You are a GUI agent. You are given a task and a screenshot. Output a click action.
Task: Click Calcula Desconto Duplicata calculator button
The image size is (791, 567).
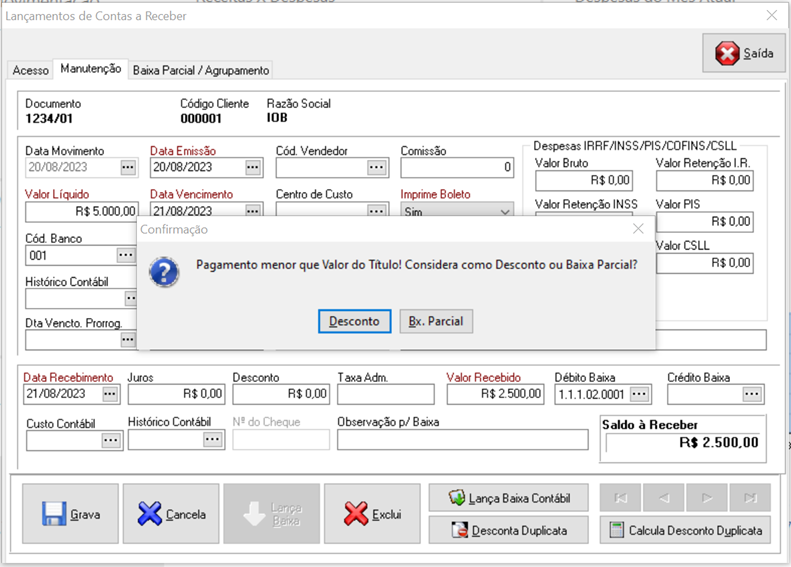tap(685, 530)
